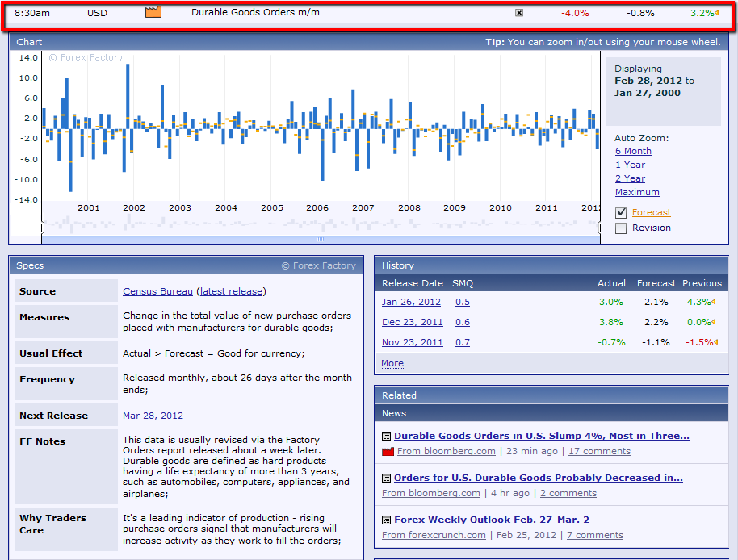This screenshot has width=738, height=560.
Task: Open the Dec 23, 2011 release in History
Action: (413, 322)
